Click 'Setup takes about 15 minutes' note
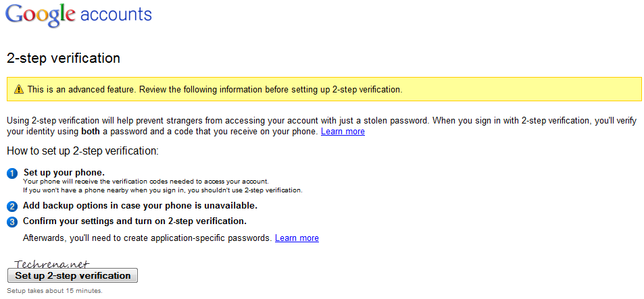 (55, 291)
